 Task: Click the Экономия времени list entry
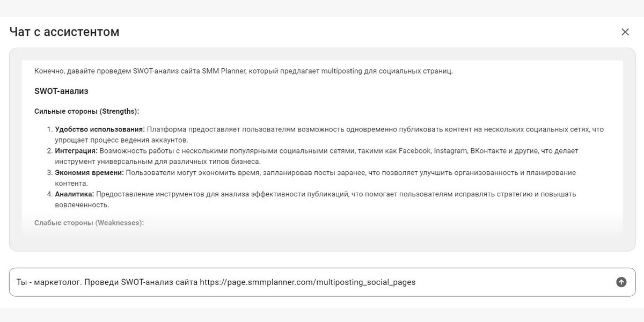pyautogui.click(x=90, y=172)
